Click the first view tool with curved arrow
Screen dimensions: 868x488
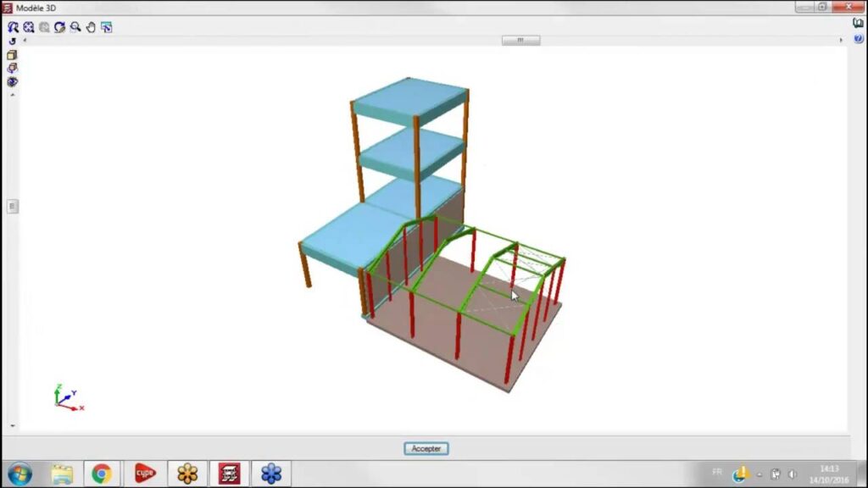[13, 27]
